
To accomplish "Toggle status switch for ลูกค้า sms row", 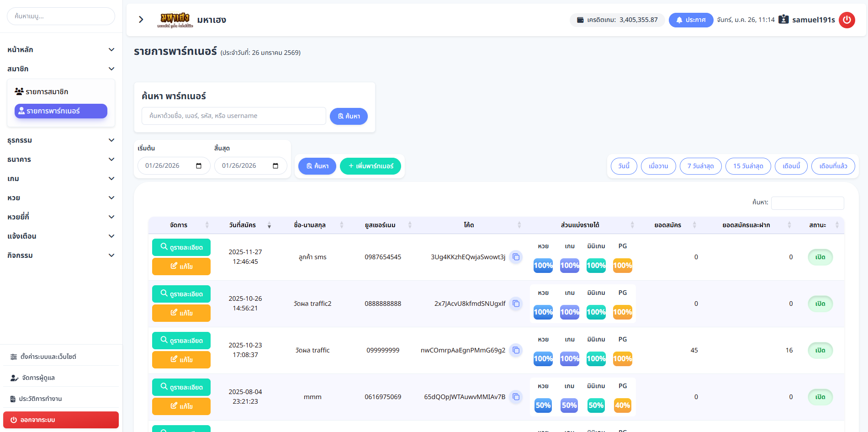I will click(820, 257).
